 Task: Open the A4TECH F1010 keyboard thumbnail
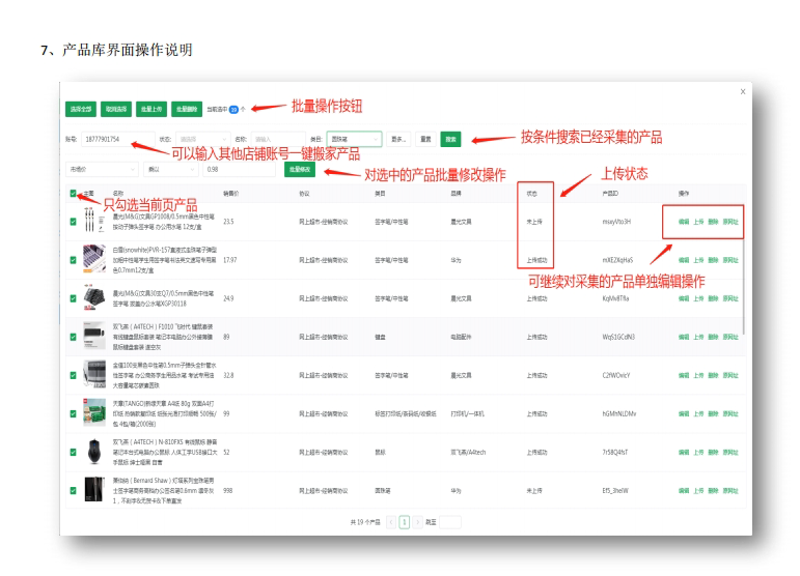(x=94, y=336)
